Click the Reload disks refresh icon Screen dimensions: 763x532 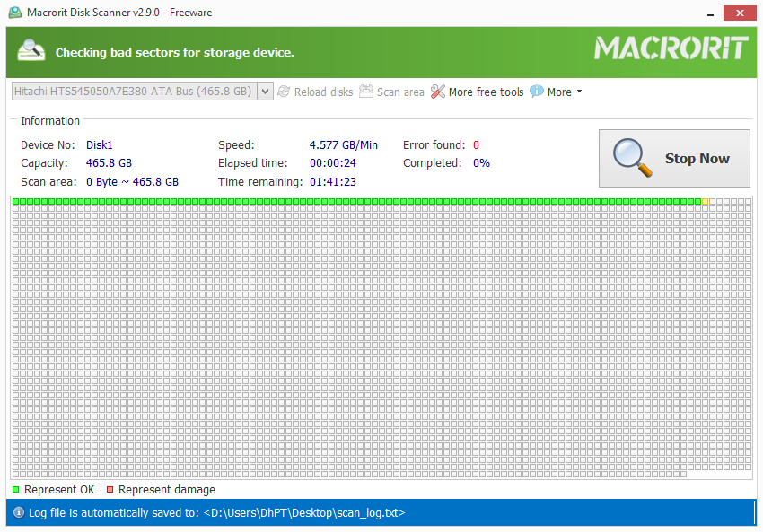(x=285, y=92)
